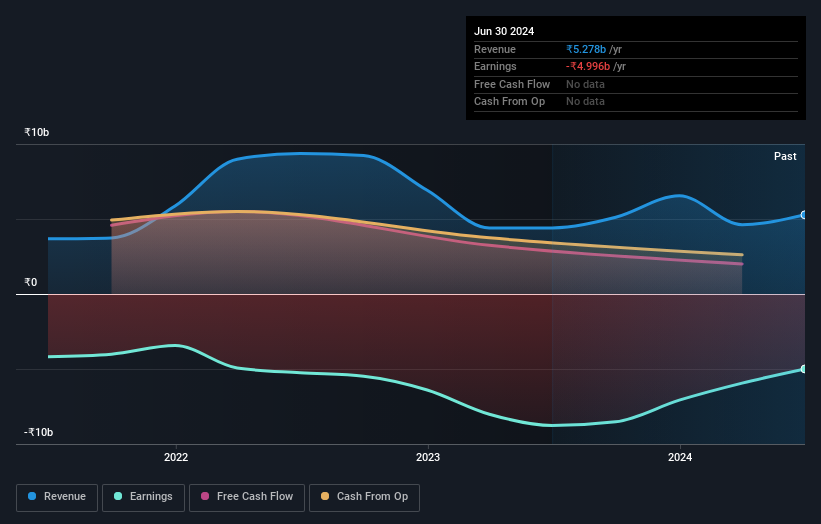Click the orange Cash From Op dot

point(325,496)
